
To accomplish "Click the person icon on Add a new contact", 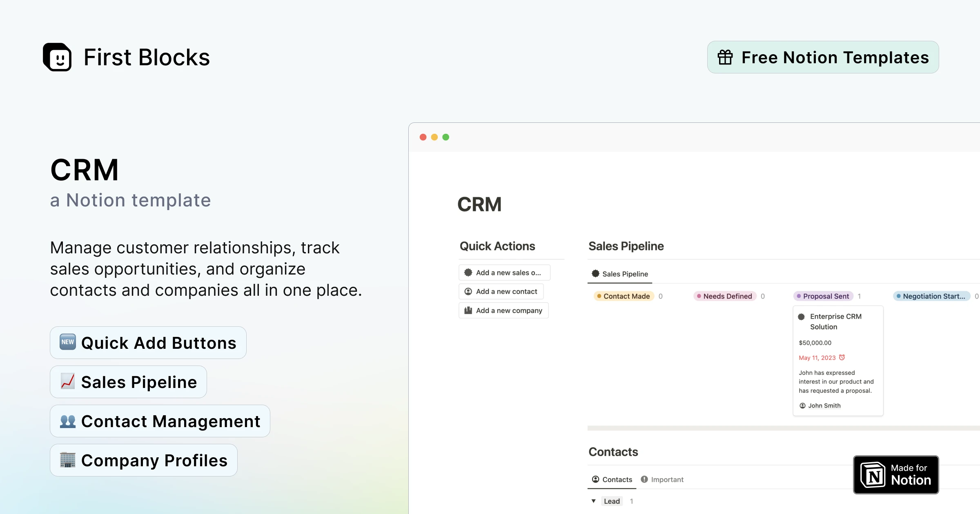I will pos(468,291).
